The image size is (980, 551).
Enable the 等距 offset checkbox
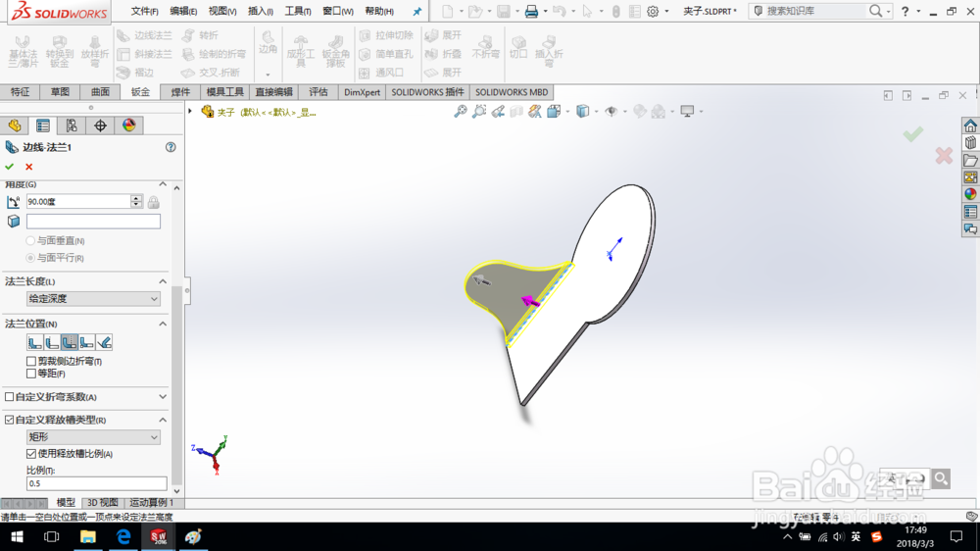pos(31,374)
